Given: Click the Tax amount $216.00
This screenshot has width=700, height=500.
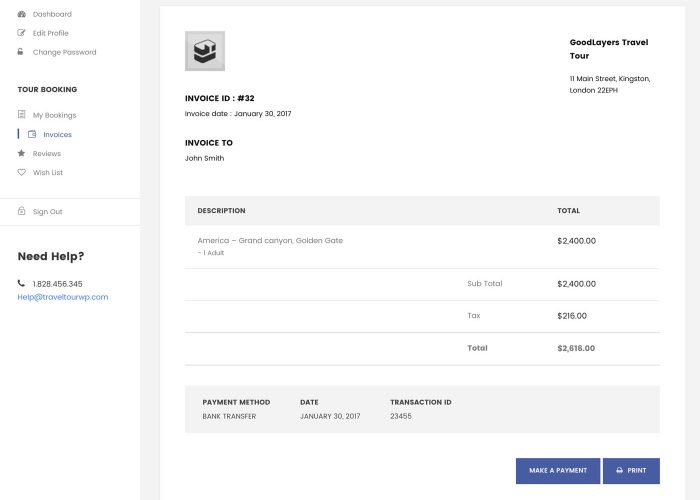Looking at the screenshot, I should [572, 316].
